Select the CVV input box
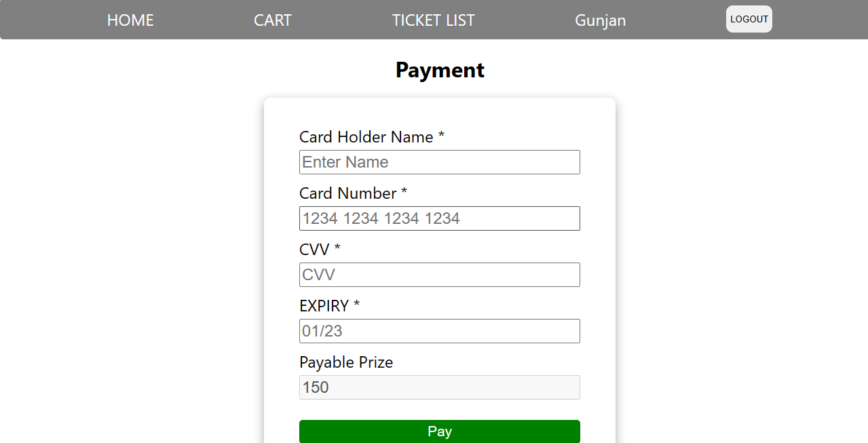The width and height of the screenshot is (868, 443). [x=439, y=274]
